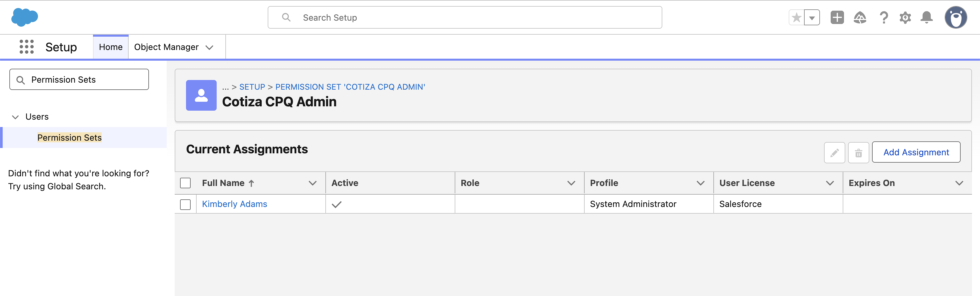Open the favorites list dropdown arrow
Viewport: 980px width, 296px height.
click(812, 18)
